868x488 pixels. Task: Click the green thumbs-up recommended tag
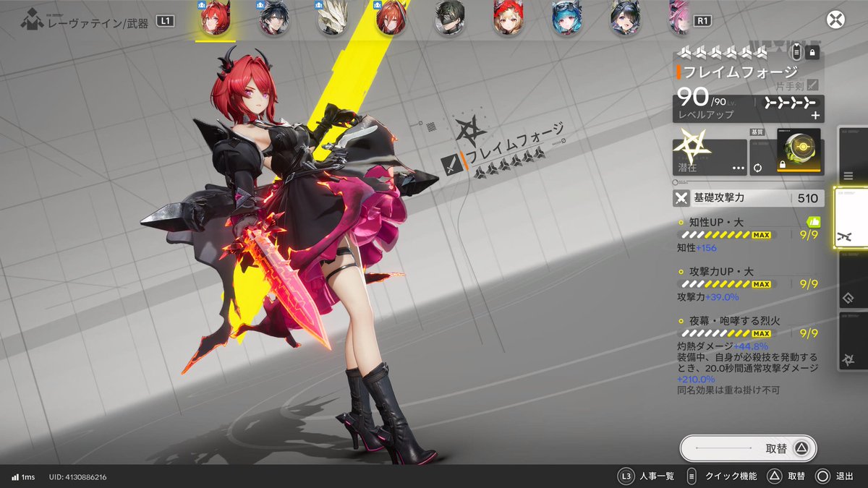812,223
